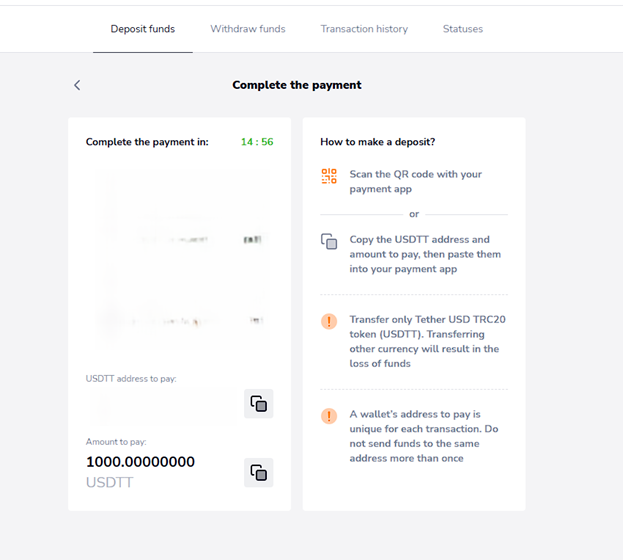Copy the amount to pay
Screen dimensions: 623x560
258,472
